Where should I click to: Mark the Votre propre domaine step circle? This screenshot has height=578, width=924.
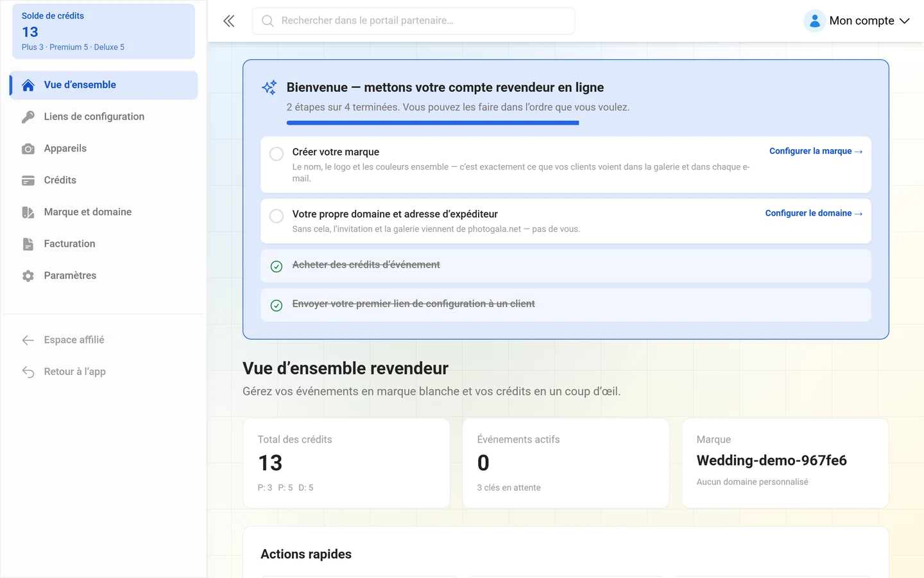277,216
